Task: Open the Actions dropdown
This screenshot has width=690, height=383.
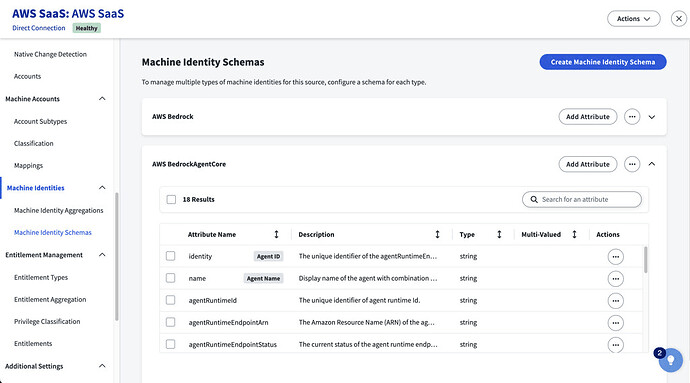Action: (x=633, y=19)
